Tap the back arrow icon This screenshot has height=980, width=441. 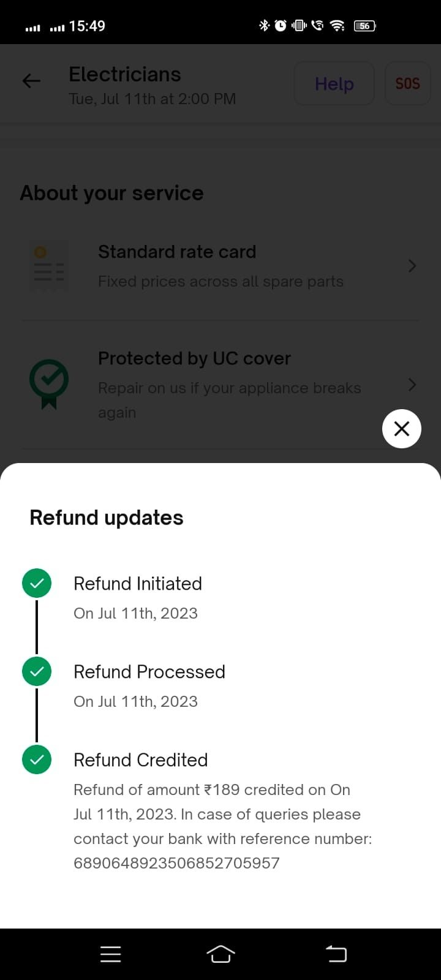[31, 81]
